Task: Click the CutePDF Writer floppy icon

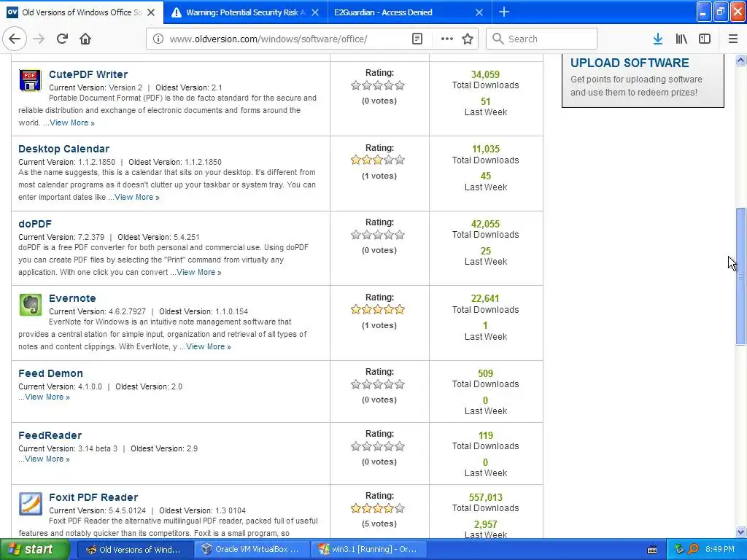Action: point(30,80)
